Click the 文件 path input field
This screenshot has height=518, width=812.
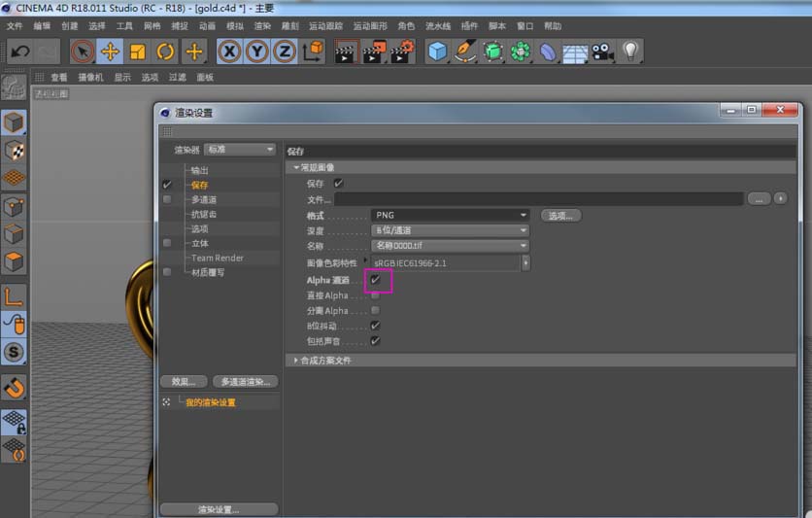(x=539, y=199)
